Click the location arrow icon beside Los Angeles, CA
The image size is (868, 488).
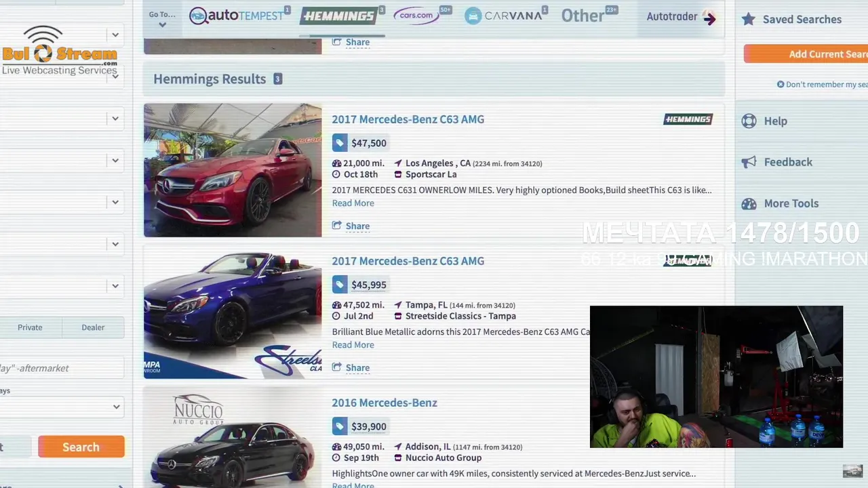point(398,163)
